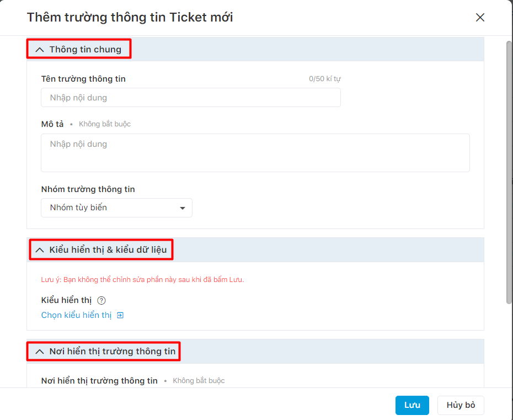Image resolution: width=513 pixels, height=420 pixels.
Task: Collapse Kiểu hiển thị & kiểu dữ liệu chevron
Action: point(40,250)
